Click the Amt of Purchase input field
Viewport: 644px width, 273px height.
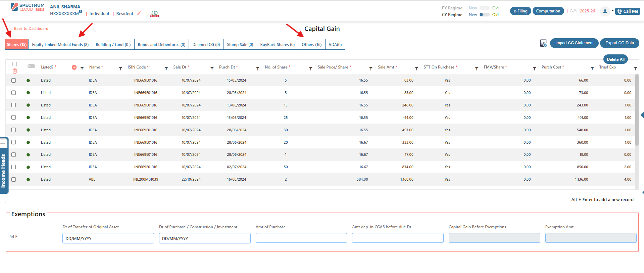301,238
